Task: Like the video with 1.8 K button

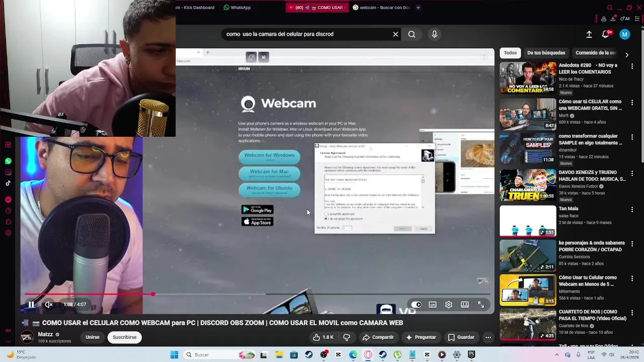Action: coord(323,337)
